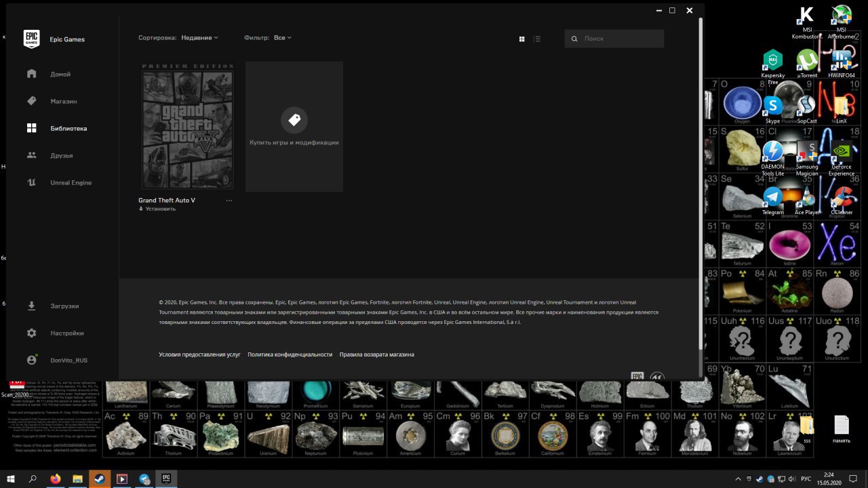Go to the Store (Магазин) page
Screen dimensions: 868x488
(31, 101)
